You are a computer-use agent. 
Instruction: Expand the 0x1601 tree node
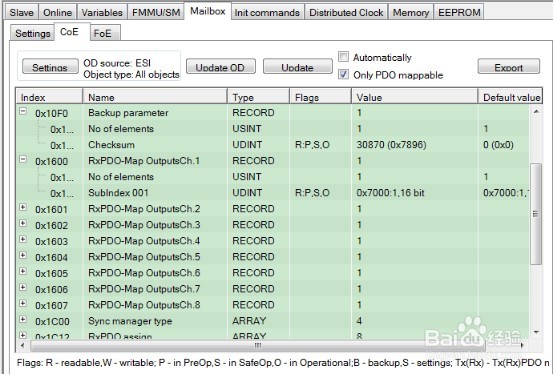23,207
